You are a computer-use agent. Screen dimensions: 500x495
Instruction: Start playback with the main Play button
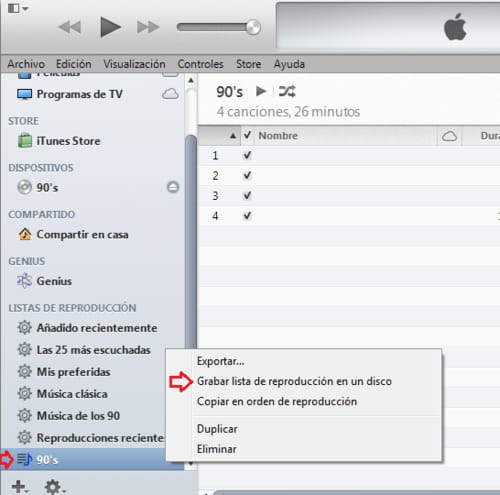111,27
